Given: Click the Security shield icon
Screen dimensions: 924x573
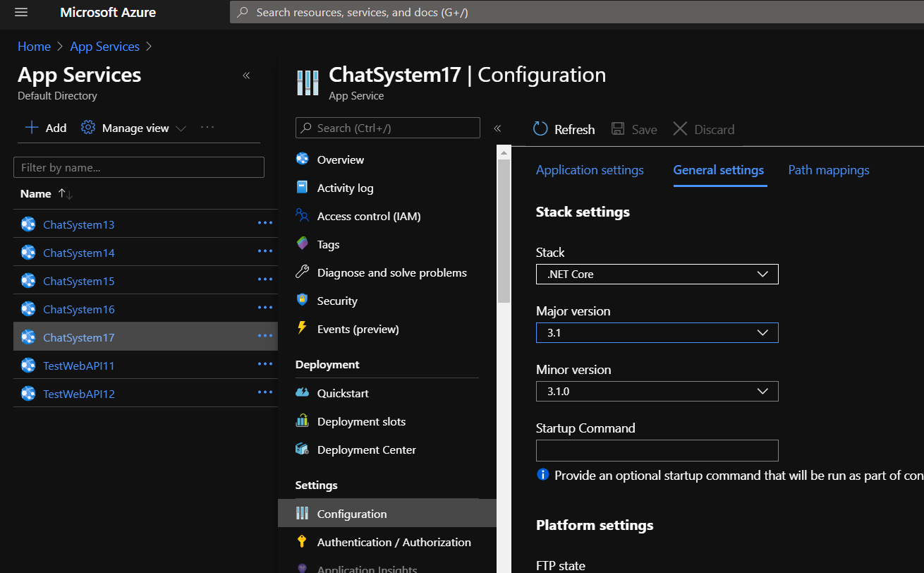Looking at the screenshot, I should point(302,301).
